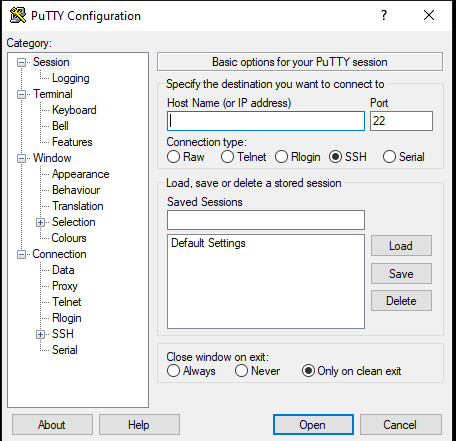Expand the SSH tree node
The height and width of the screenshot is (441, 456).
pos(40,334)
